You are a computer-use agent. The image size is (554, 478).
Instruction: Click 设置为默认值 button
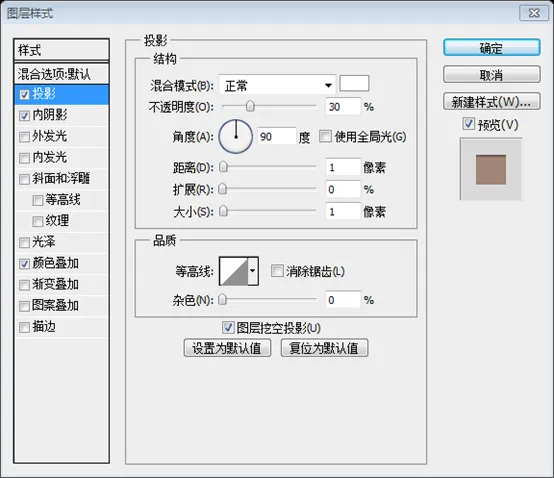coord(227,348)
